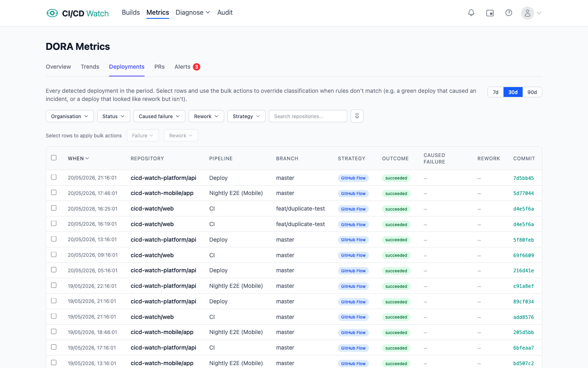The image size is (588, 368).
Task: Click the STRATEGY column header
Action: point(352,159)
